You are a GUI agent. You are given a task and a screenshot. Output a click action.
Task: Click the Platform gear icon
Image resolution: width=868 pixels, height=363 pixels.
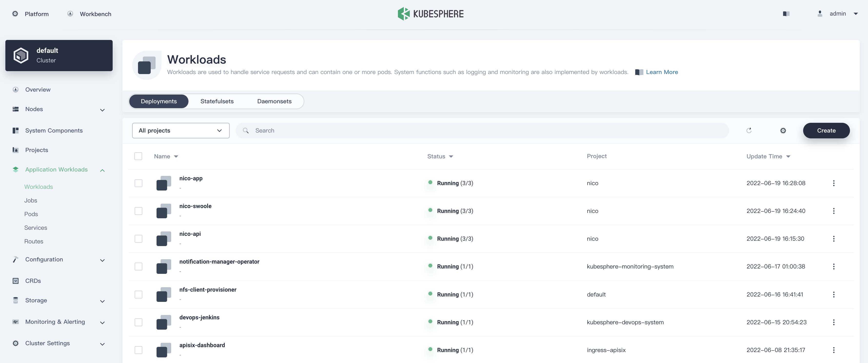[x=15, y=14]
